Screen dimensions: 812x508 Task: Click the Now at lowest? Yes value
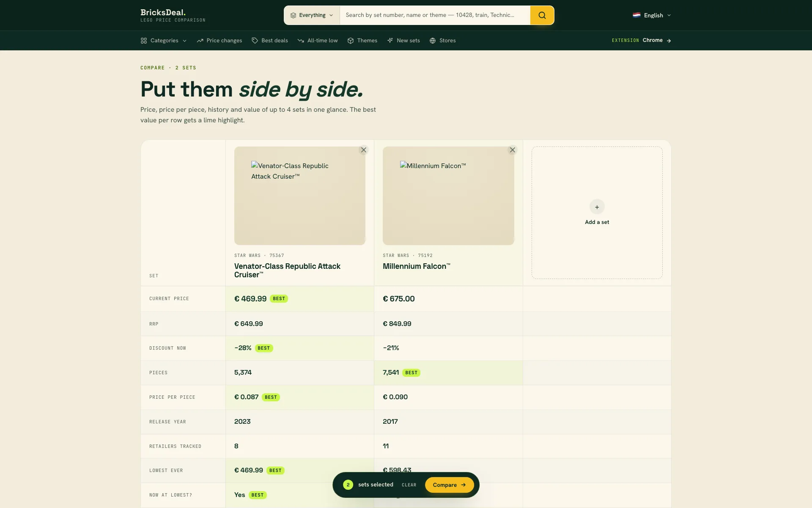(x=240, y=495)
